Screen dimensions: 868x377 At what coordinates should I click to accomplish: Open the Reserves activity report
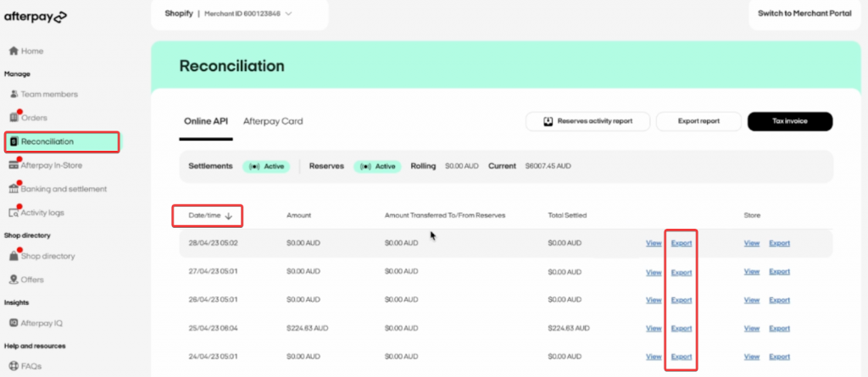pyautogui.click(x=587, y=121)
